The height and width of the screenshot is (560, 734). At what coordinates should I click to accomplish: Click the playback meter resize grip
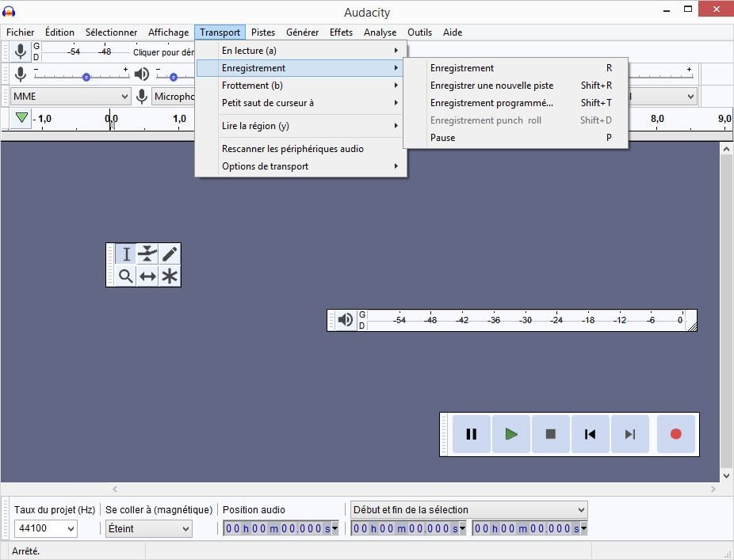pos(692,326)
